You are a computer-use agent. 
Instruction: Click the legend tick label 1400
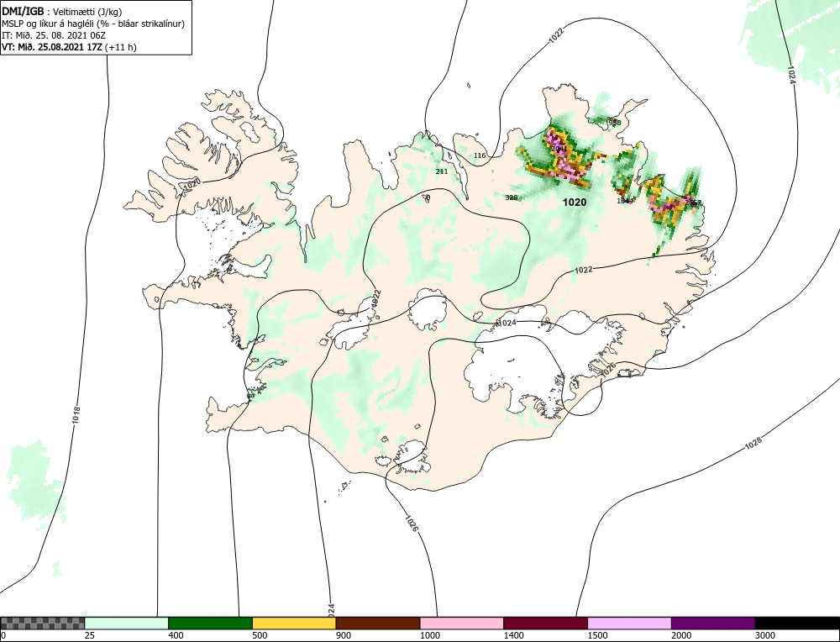pyautogui.click(x=513, y=635)
